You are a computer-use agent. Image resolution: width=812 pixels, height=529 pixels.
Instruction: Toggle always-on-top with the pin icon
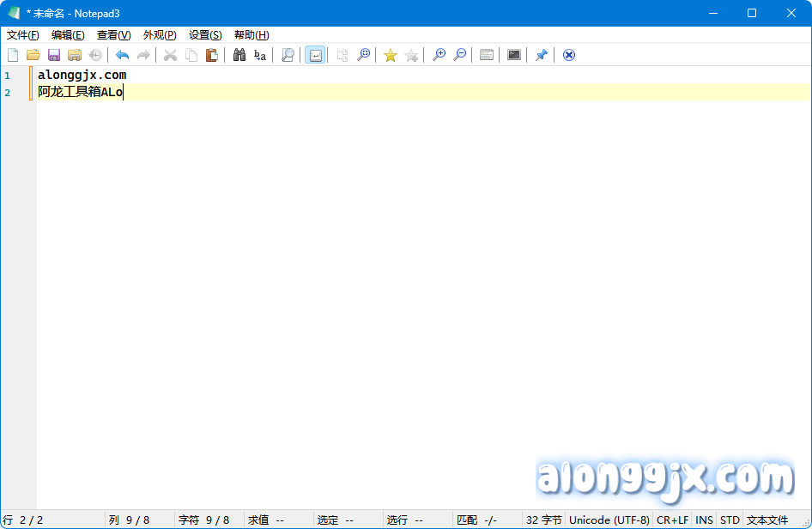[x=541, y=55]
